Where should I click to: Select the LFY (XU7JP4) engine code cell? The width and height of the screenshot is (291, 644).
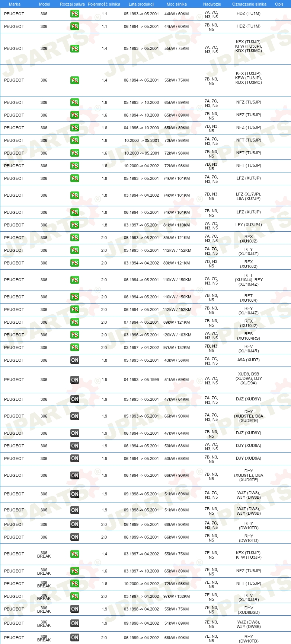tap(249, 225)
